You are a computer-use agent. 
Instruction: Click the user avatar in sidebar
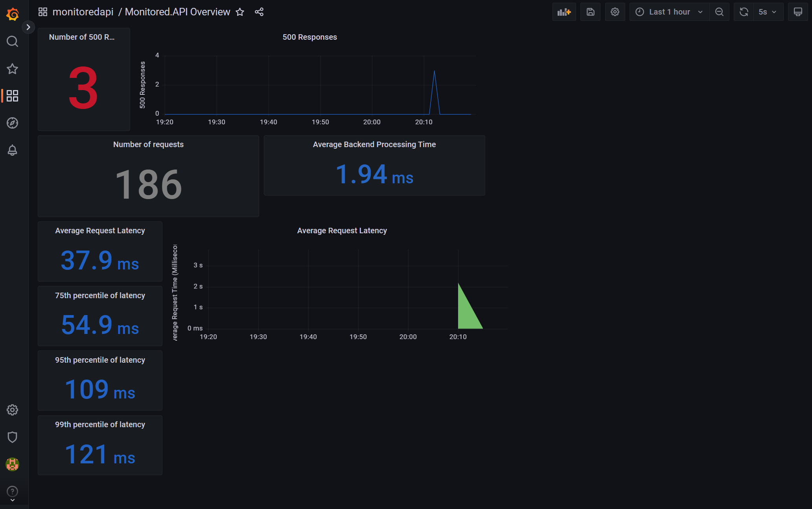pyautogui.click(x=13, y=465)
